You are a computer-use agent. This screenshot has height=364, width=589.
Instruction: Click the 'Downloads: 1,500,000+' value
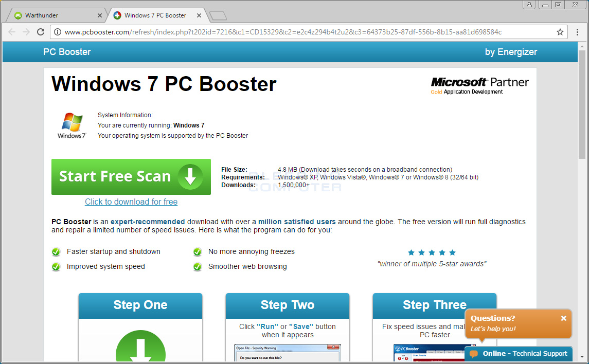(294, 185)
